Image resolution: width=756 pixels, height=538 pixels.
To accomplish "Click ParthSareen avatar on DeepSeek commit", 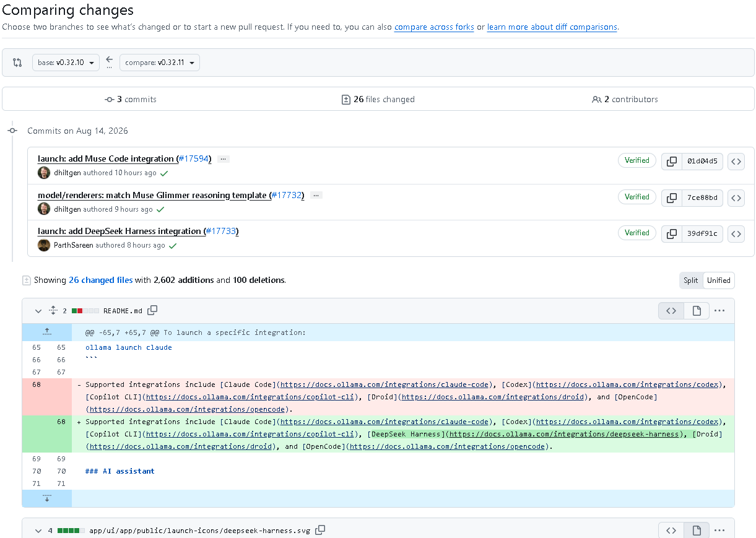I will (44, 245).
